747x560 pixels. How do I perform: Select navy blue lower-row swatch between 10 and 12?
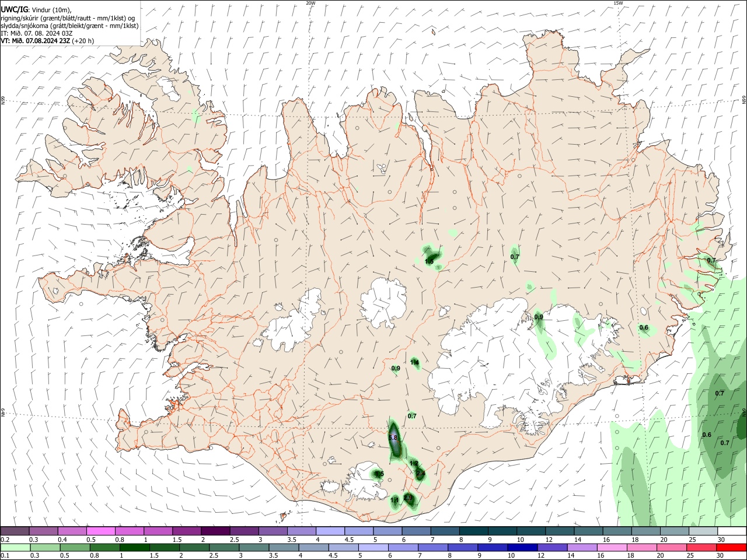pyautogui.click(x=522, y=548)
